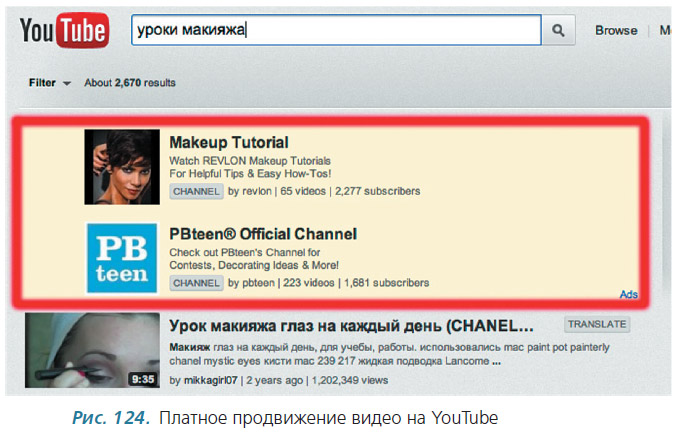Open the Revlon Makeup Tutorial thumbnail

[122, 167]
